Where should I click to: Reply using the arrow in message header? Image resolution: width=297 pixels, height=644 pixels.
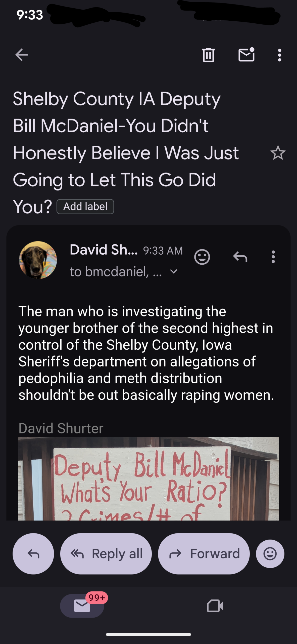coord(240,257)
